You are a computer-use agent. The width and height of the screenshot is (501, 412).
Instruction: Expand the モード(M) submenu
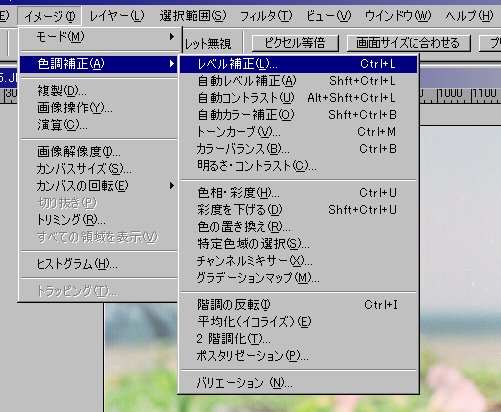coord(99,37)
